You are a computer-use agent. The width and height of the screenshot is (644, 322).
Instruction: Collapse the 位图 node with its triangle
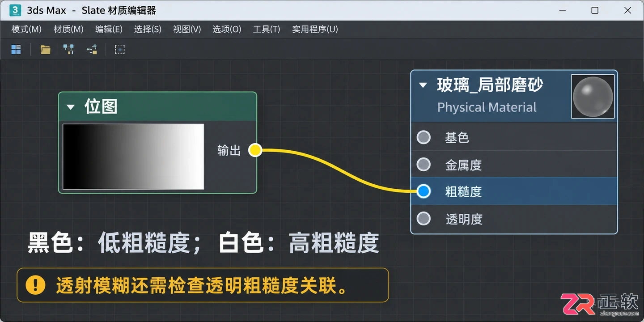pyautogui.click(x=70, y=107)
